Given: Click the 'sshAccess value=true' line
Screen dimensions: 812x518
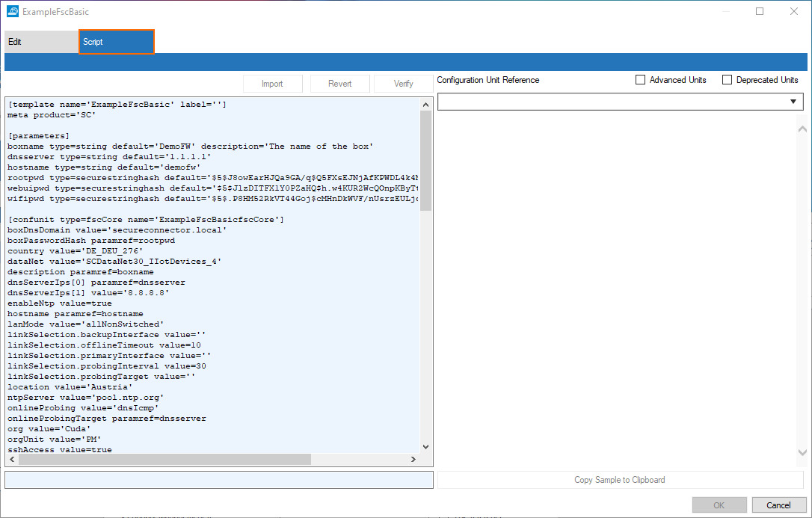Looking at the screenshot, I should tap(60, 450).
